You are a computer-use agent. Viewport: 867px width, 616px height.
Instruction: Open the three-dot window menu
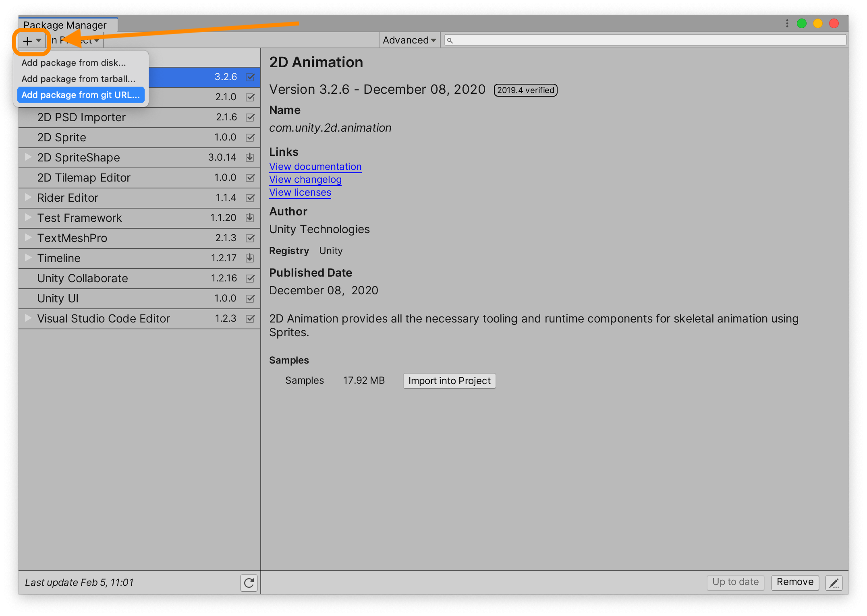click(786, 23)
